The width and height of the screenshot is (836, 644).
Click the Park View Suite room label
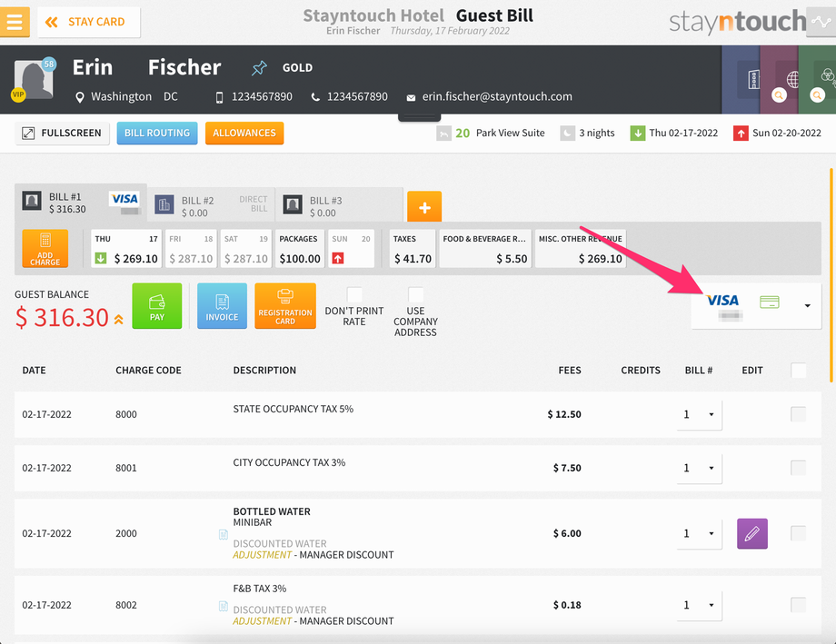tap(511, 133)
